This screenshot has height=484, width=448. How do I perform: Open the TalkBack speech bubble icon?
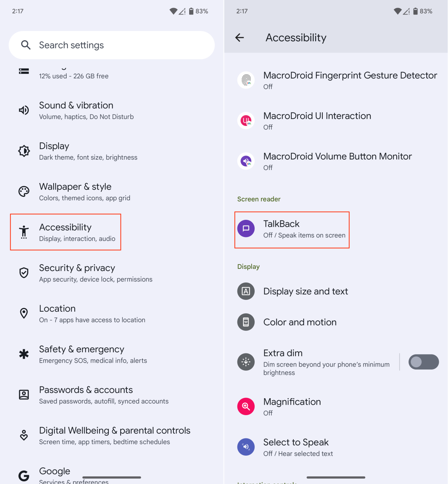click(x=246, y=228)
